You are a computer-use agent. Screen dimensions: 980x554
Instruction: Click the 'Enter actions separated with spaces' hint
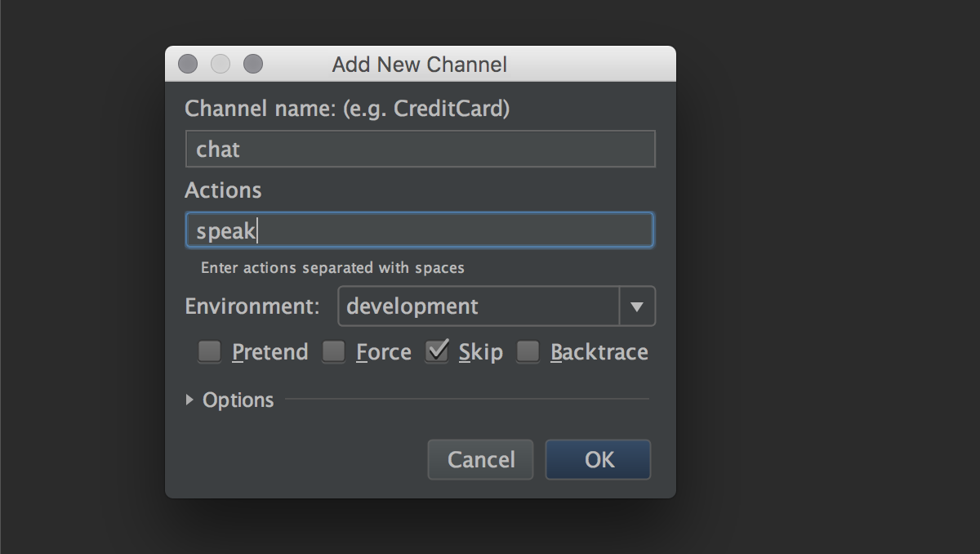(332, 267)
